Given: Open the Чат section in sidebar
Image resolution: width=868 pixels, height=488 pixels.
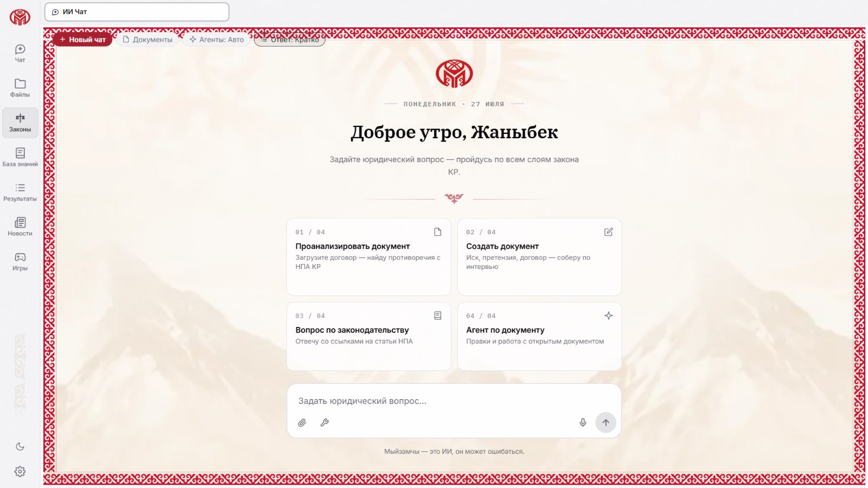Looking at the screenshot, I should pyautogui.click(x=20, y=53).
